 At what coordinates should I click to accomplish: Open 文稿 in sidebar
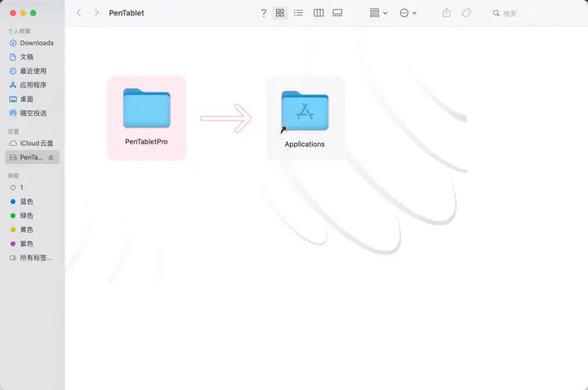tap(32, 57)
